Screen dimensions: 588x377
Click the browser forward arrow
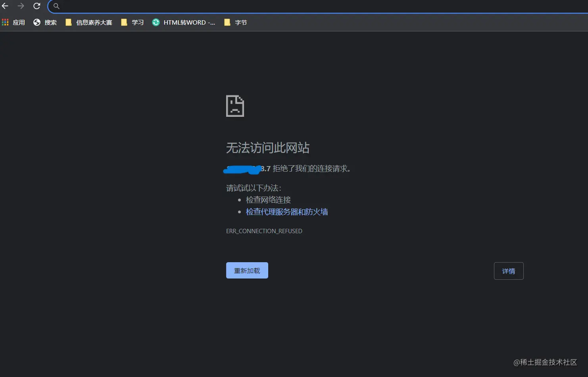point(21,6)
